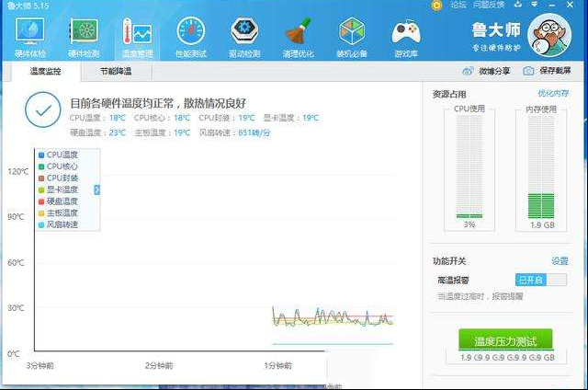This screenshot has height=390, width=588.
Task: Click the 优化内存 link
Action: click(x=553, y=93)
